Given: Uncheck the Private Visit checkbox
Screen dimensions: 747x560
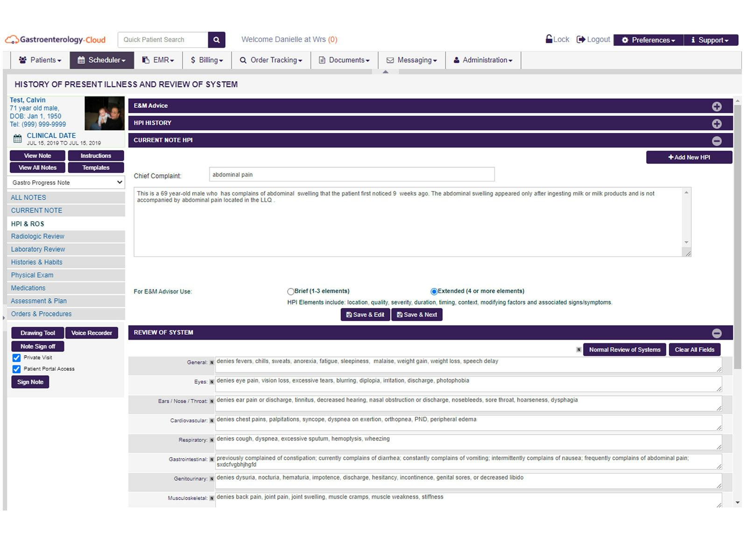Looking at the screenshot, I should (16, 357).
